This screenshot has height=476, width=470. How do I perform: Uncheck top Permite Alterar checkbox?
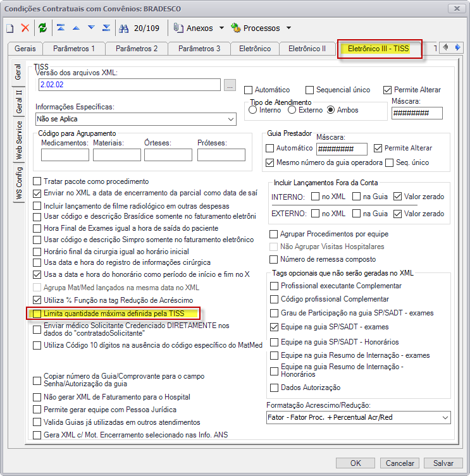pos(387,90)
